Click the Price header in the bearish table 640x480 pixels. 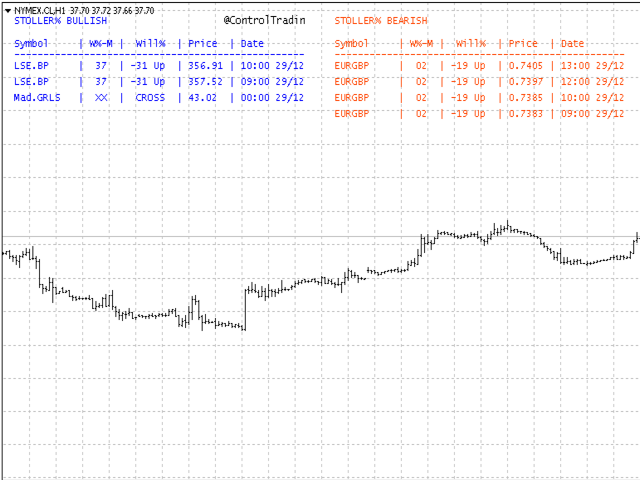tap(523, 44)
